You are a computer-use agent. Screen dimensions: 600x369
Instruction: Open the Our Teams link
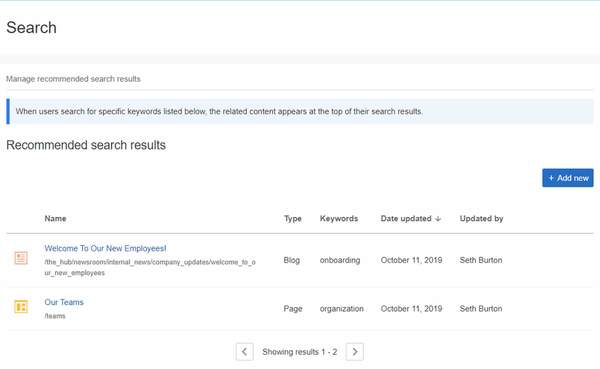click(x=64, y=302)
